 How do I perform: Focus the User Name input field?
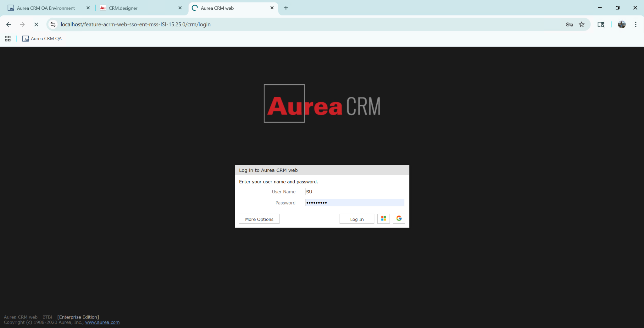[355, 192]
